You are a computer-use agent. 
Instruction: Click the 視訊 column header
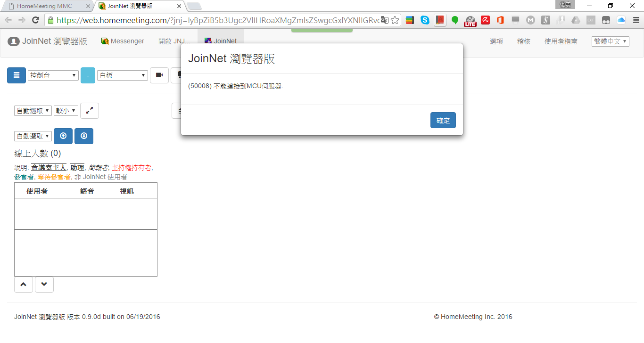click(x=127, y=191)
